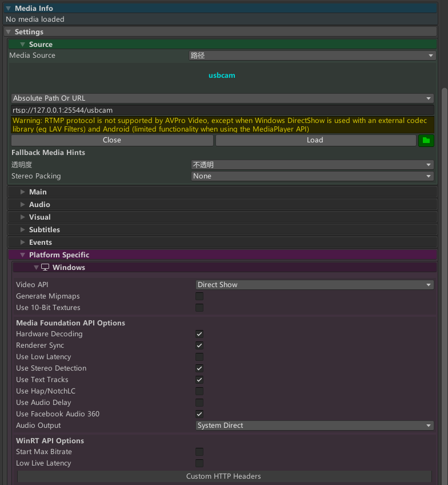Open the Audio Output dropdown

click(314, 426)
